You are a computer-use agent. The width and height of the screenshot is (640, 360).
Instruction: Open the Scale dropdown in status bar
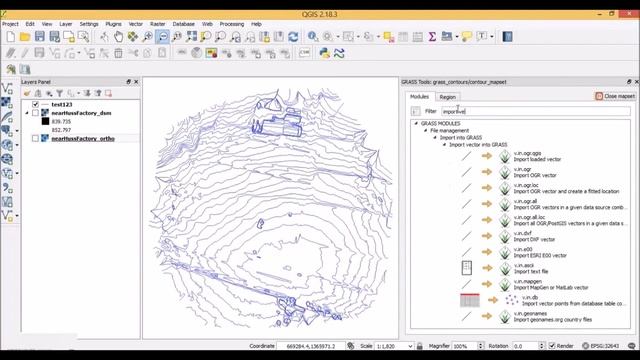coord(410,346)
